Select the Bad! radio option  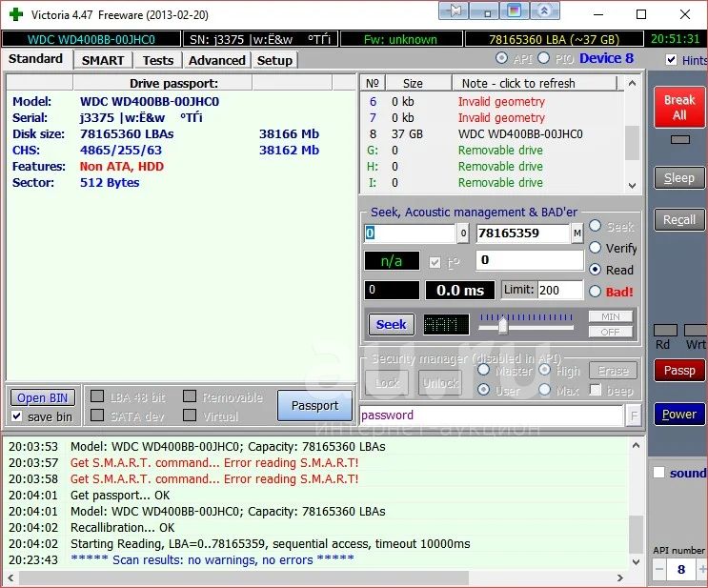(596, 292)
